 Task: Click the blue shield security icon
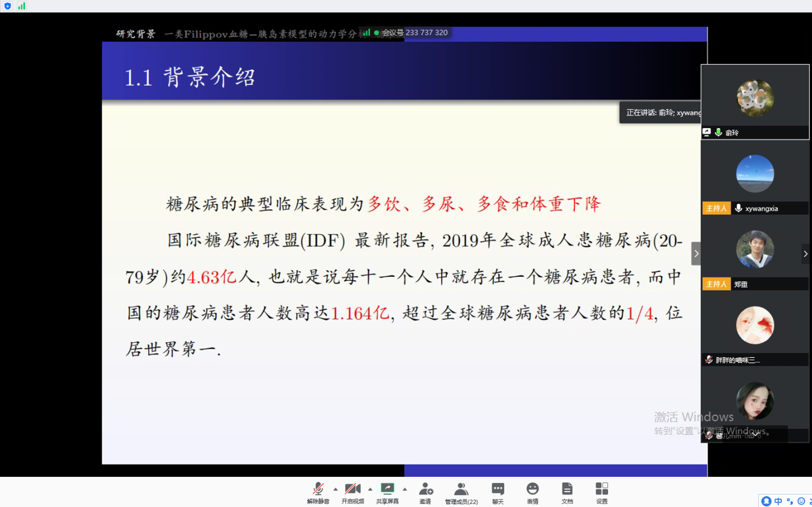point(7,6)
